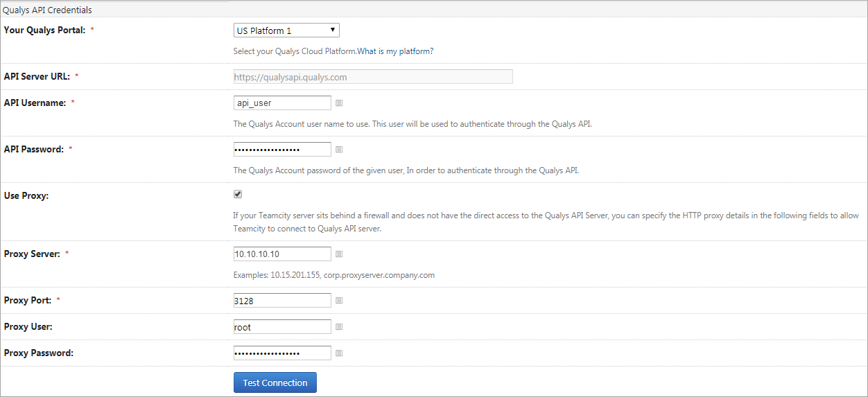Click the API Username input field
868x397 pixels.
tap(282, 103)
